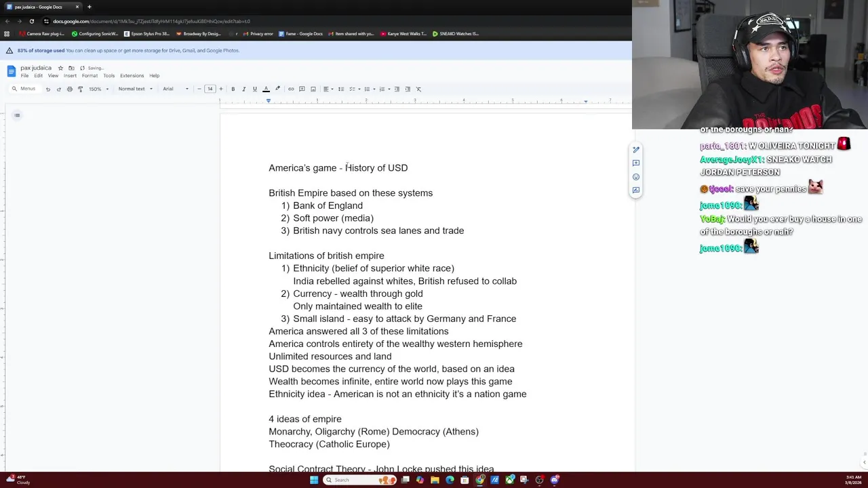Image resolution: width=868 pixels, height=488 pixels.
Task: Open the Extensions menu
Action: 132,75
